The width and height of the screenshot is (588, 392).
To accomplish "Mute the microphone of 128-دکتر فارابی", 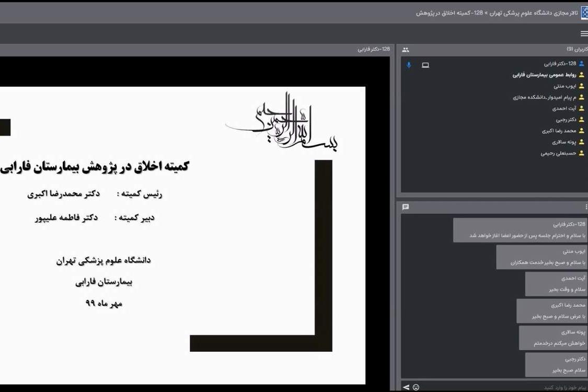I will (x=408, y=65).
